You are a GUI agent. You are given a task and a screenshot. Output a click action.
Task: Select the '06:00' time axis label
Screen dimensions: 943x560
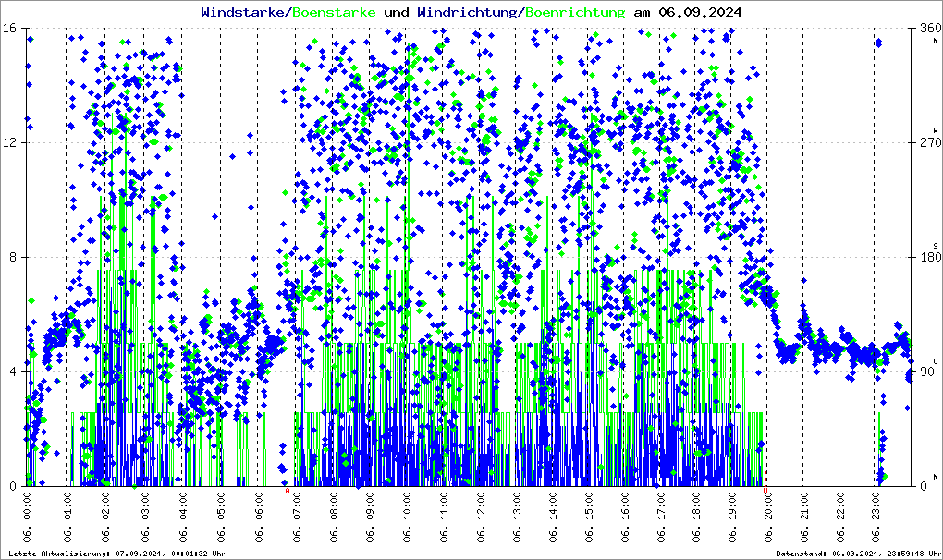[259, 507]
